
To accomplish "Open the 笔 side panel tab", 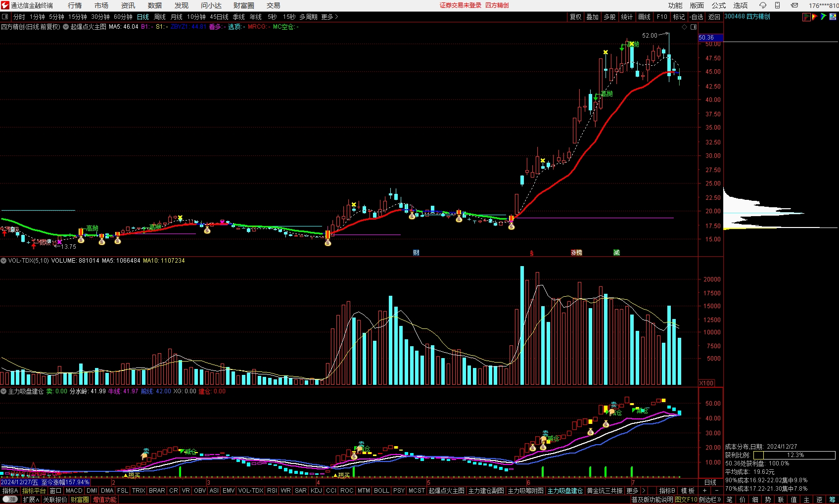I will 730,500.
